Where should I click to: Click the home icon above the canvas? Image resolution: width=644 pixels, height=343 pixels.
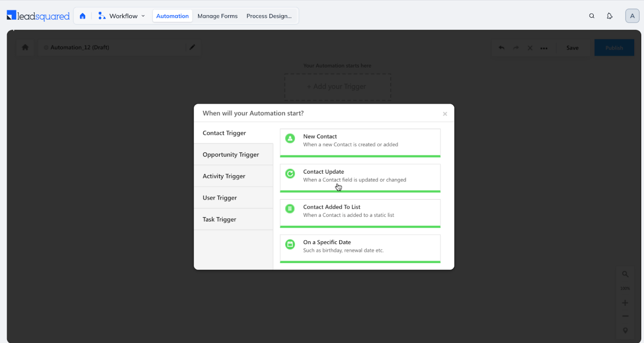25,47
